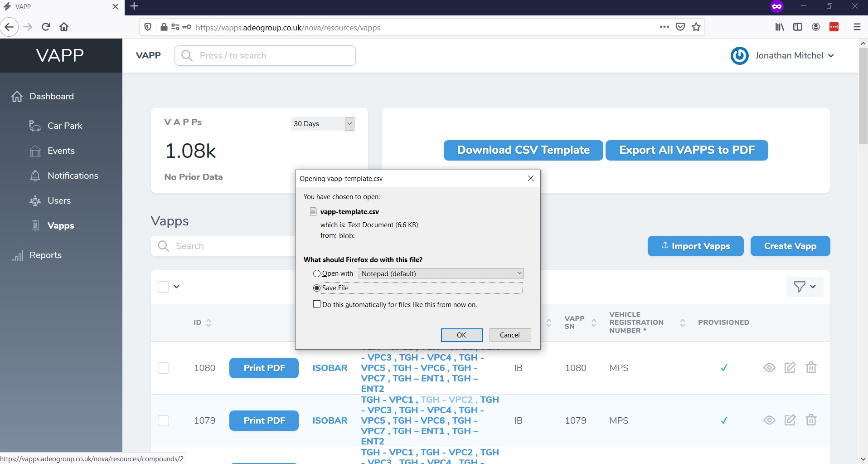Tick the select-all checkbox above table
The width and height of the screenshot is (868, 464).
[163, 287]
